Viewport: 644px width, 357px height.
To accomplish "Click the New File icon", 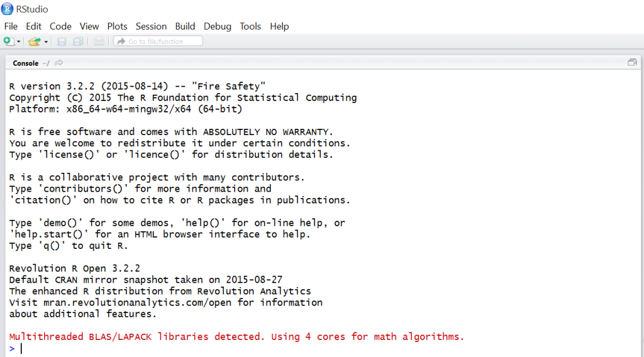I will tap(8, 41).
